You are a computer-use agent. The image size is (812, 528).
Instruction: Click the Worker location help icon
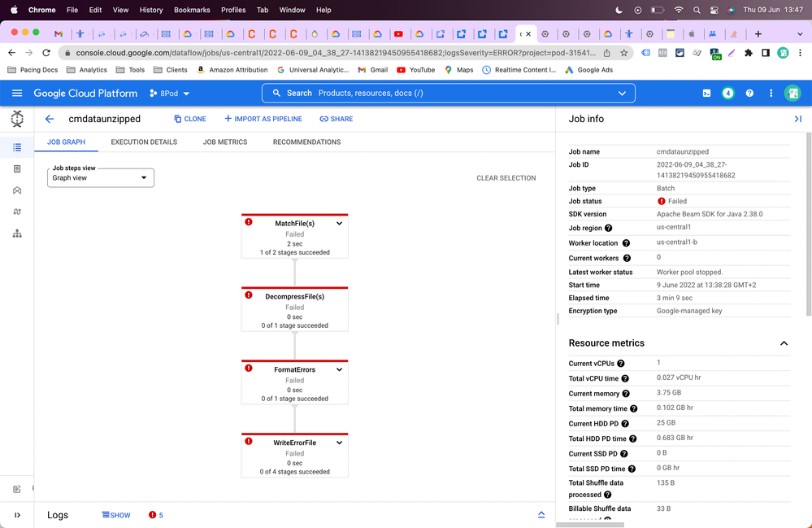click(x=626, y=243)
